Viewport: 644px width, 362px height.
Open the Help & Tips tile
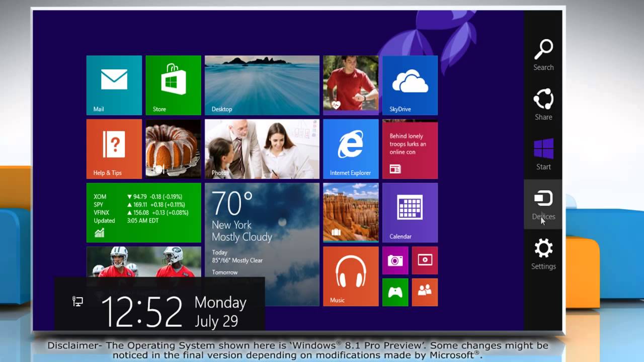114,149
